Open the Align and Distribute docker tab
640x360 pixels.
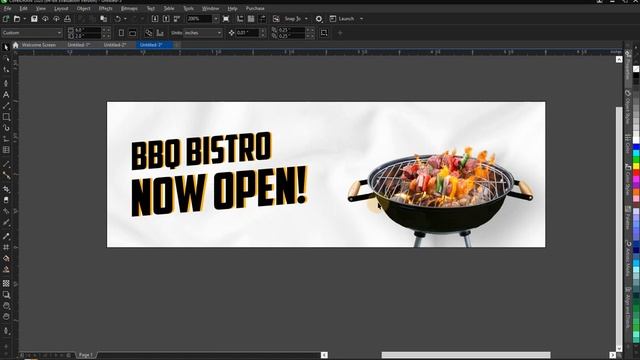pos(628,308)
